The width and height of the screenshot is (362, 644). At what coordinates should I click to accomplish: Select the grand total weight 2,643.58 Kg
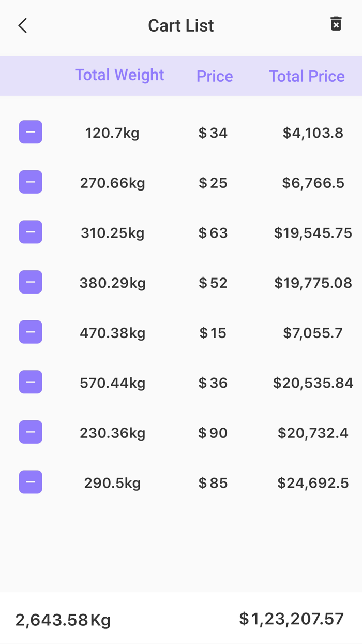[x=62, y=619]
